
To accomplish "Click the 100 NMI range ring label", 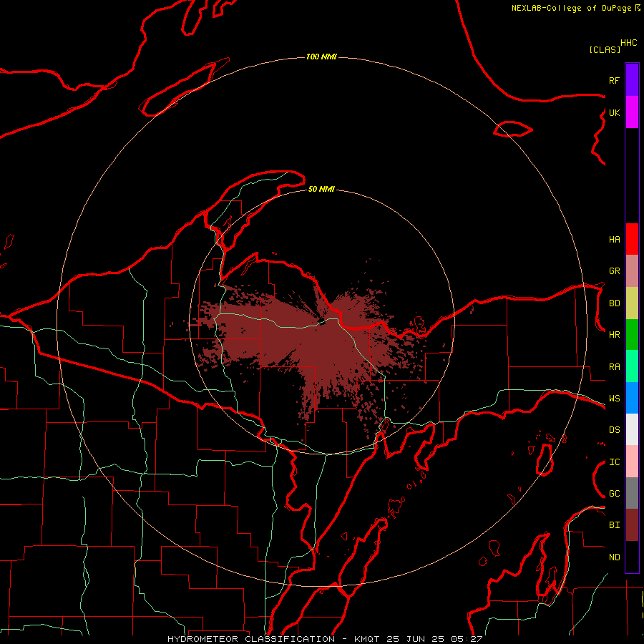I will [x=321, y=57].
